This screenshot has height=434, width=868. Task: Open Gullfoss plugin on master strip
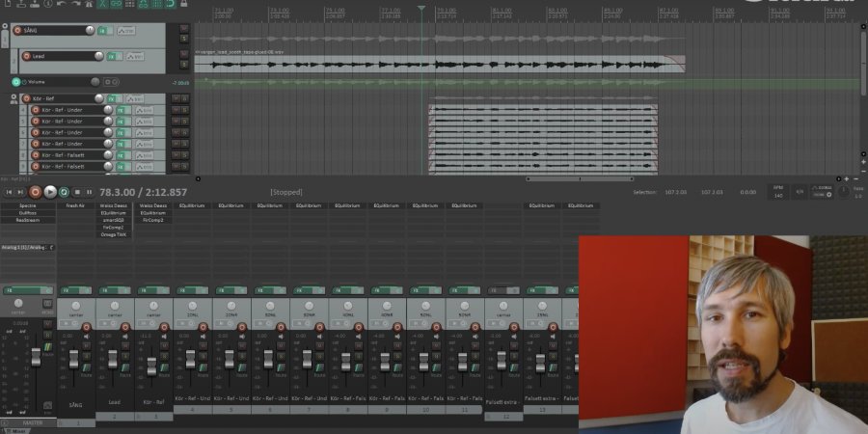tap(28, 212)
